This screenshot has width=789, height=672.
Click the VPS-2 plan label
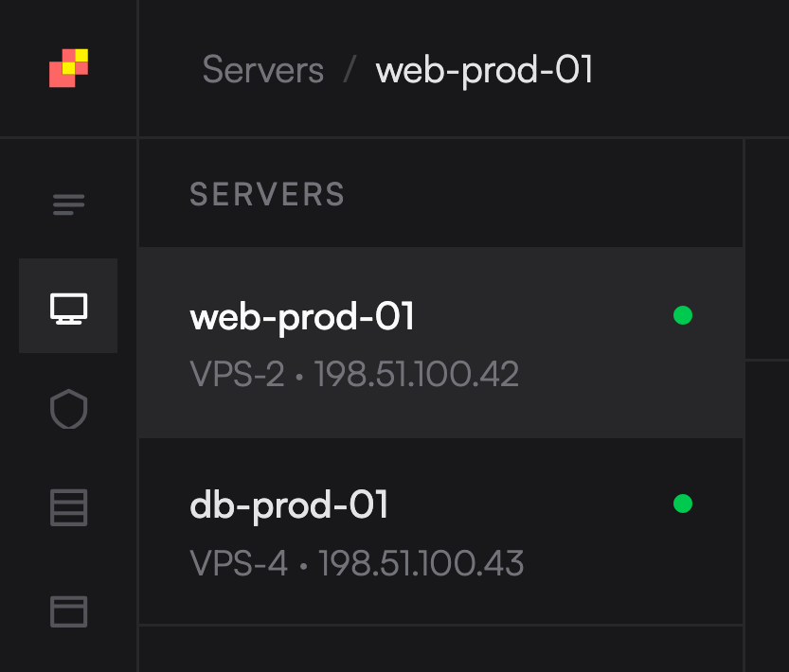pyautogui.click(x=237, y=375)
